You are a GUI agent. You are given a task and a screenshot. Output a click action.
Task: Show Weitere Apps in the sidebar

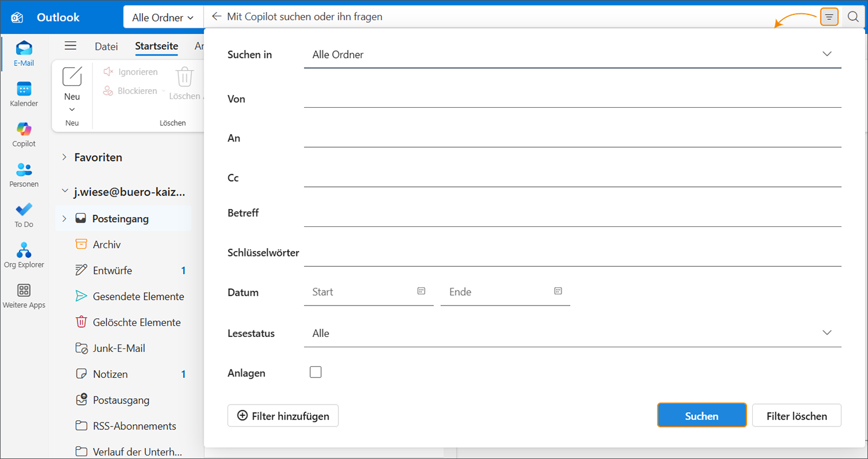pyautogui.click(x=24, y=296)
